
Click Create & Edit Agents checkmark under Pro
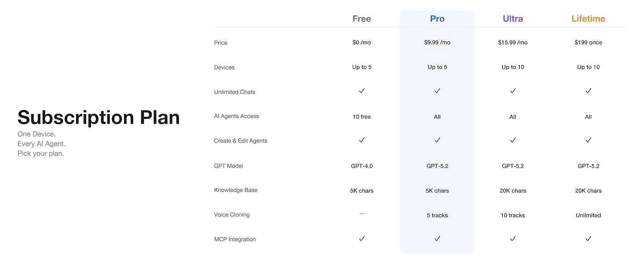pos(437,140)
